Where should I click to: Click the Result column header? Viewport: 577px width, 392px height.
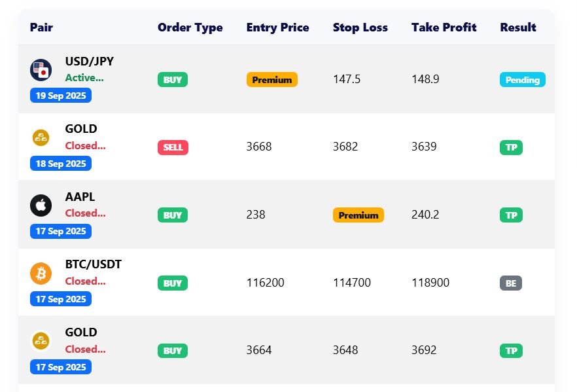(x=517, y=27)
